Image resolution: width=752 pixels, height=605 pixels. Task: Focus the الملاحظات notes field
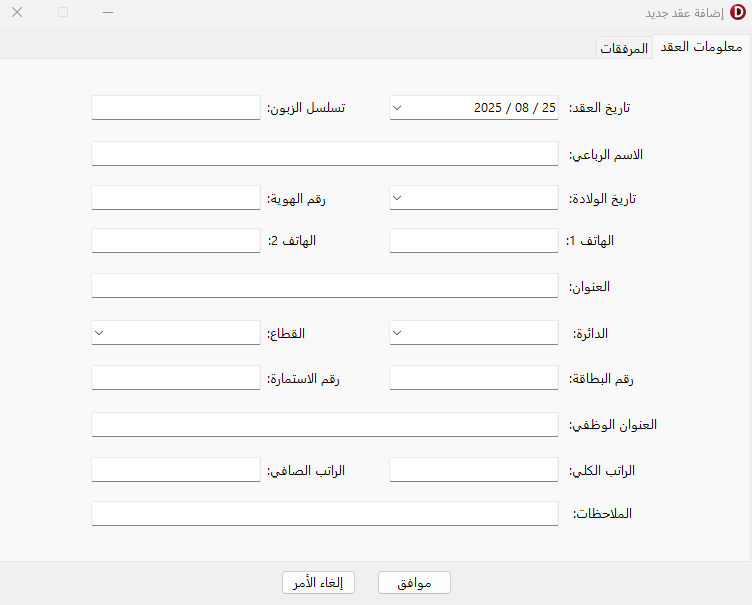pyautogui.click(x=325, y=514)
